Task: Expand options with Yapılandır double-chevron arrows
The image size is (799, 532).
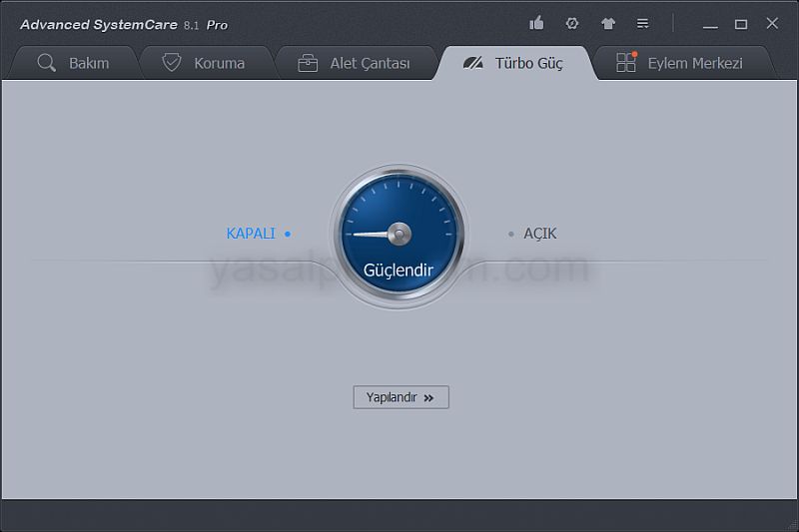Action: click(429, 397)
